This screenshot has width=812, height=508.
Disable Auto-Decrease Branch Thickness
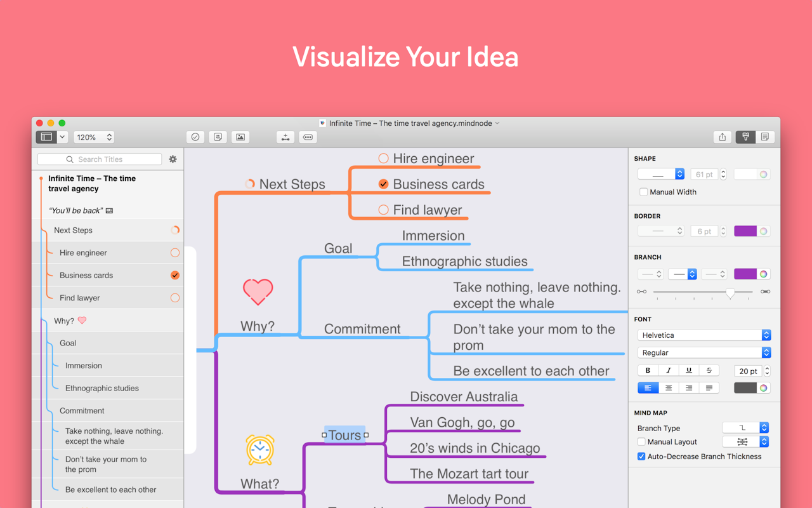click(x=641, y=456)
